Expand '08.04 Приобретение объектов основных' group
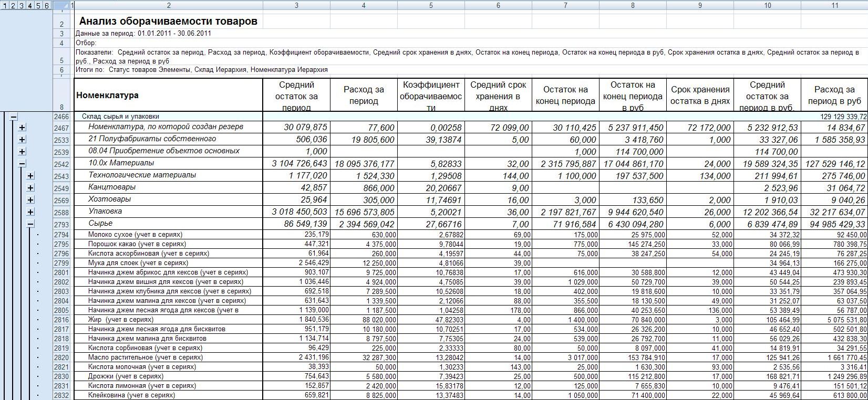Screen dimensions: 868x400 (x=22, y=152)
